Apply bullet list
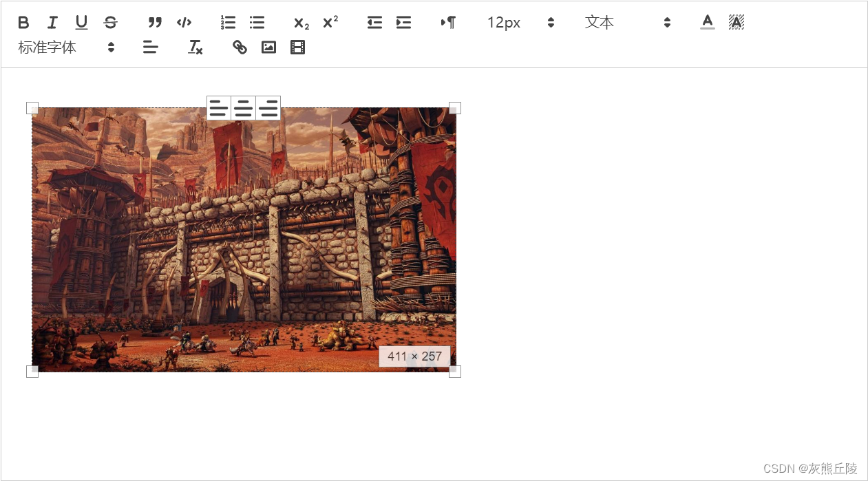The height and width of the screenshot is (481, 868). tap(257, 23)
